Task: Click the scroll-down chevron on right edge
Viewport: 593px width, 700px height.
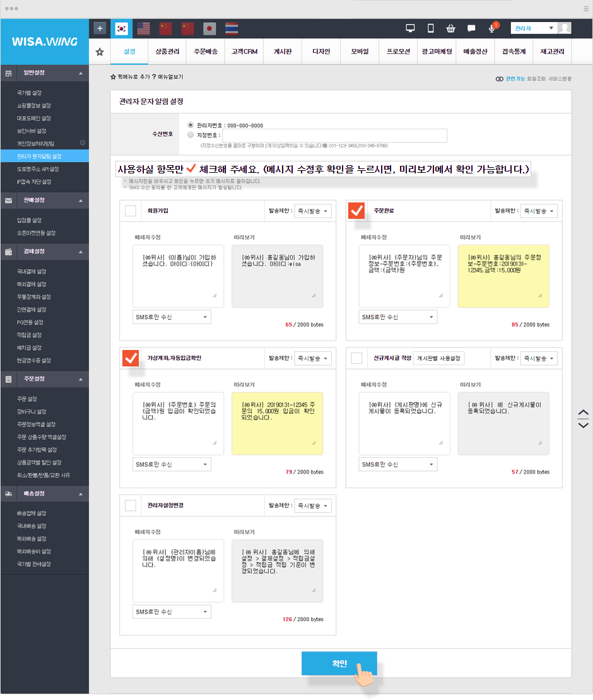Action: [583, 426]
